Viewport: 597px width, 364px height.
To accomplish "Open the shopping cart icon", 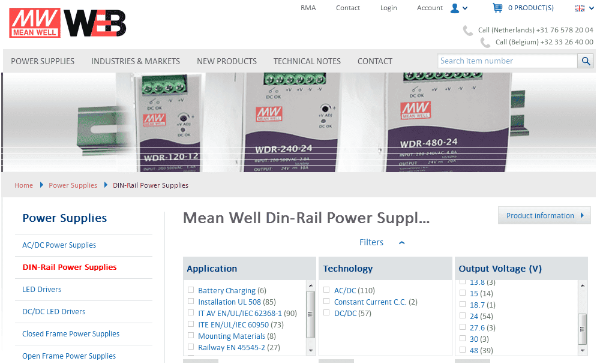I will [x=497, y=8].
